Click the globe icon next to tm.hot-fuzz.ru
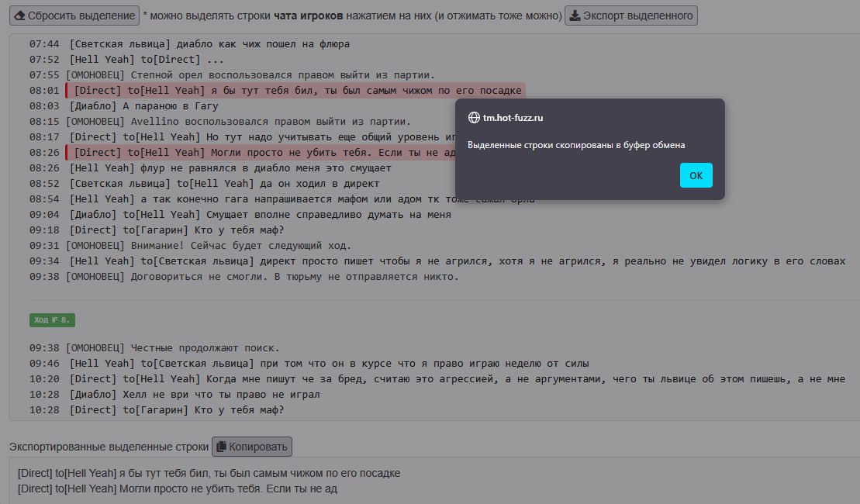Image resolution: width=860 pixels, height=504 pixels. tap(474, 118)
